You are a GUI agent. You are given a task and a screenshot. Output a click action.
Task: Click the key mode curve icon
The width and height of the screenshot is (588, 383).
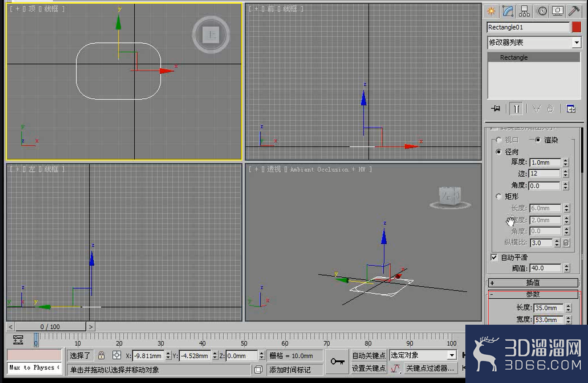tap(395, 369)
